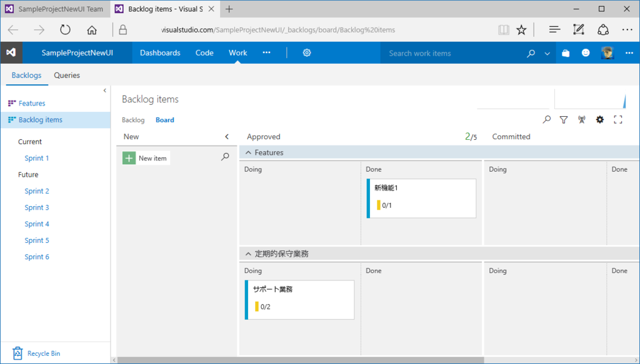This screenshot has height=364, width=640.
Task: Open the settings gear in blue navbar
Action: 306,52
